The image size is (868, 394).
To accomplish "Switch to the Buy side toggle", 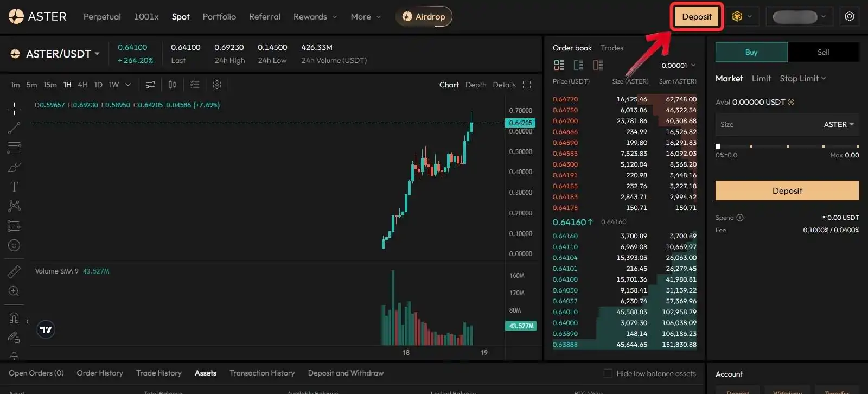I will tap(751, 52).
